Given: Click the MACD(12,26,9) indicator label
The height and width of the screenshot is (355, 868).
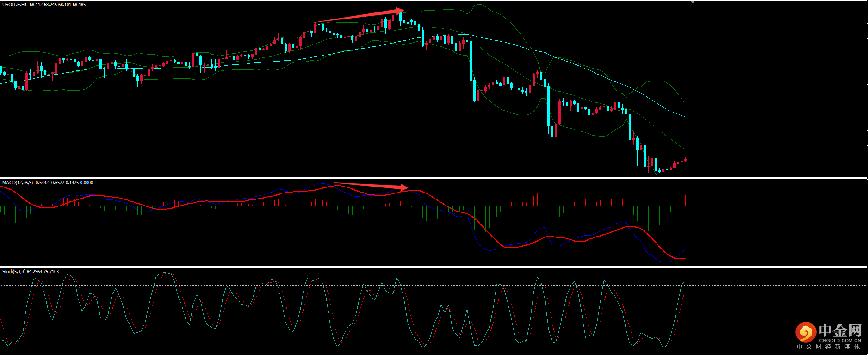Looking at the screenshot, I should click(18, 183).
